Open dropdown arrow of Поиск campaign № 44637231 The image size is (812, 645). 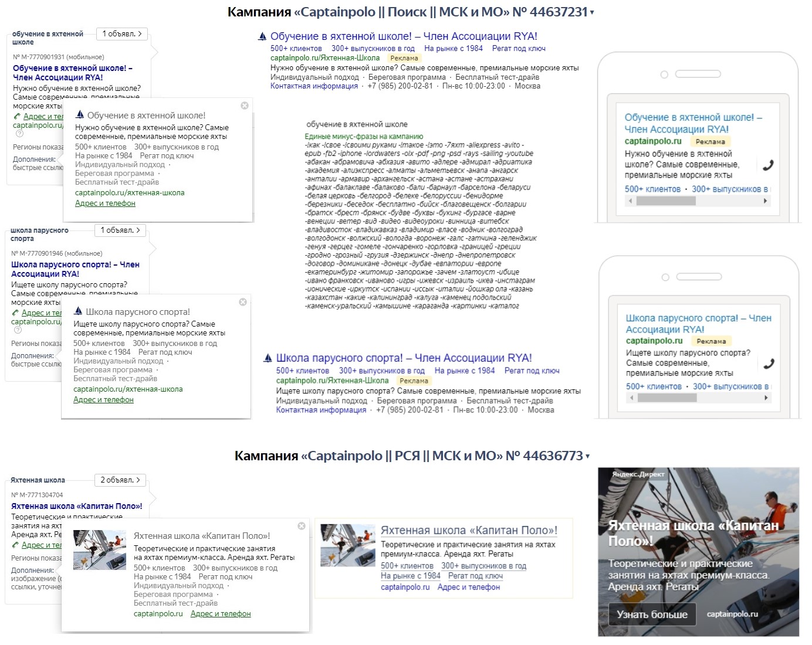pyautogui.click(x=592, y=13)
